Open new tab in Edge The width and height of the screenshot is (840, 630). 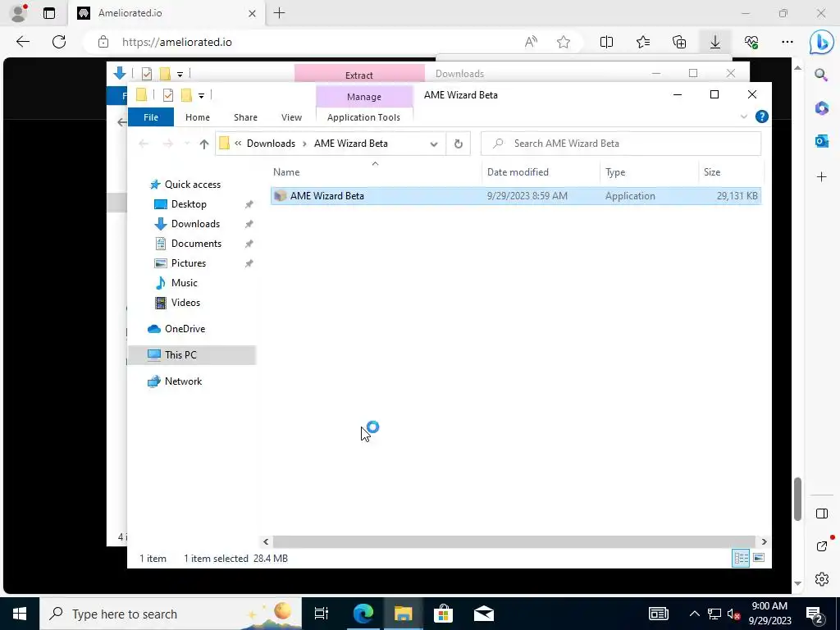coord(279,13)
